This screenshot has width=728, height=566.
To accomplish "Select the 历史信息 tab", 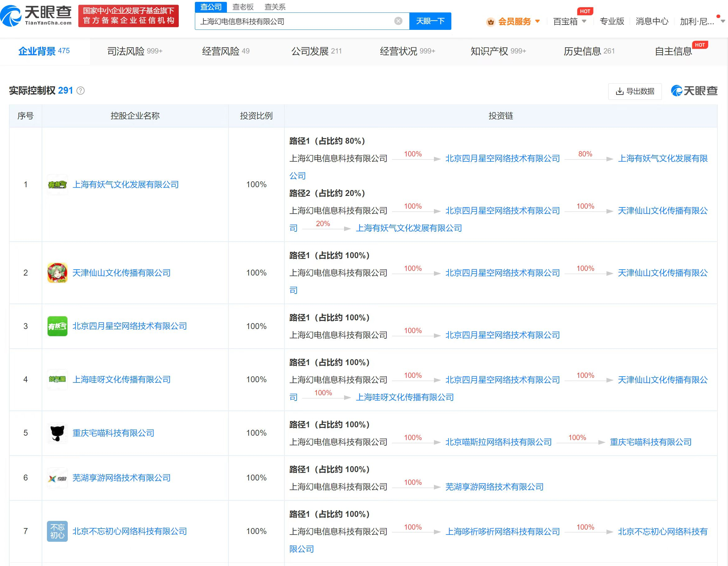I will pyautogui.click(x=589, y=51).
